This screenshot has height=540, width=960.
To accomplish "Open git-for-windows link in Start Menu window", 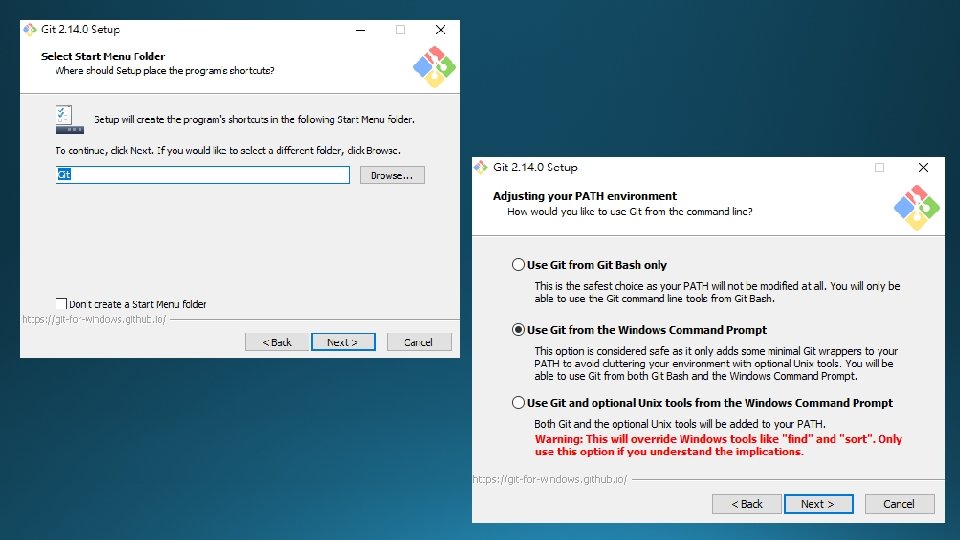I will (94, 319).
